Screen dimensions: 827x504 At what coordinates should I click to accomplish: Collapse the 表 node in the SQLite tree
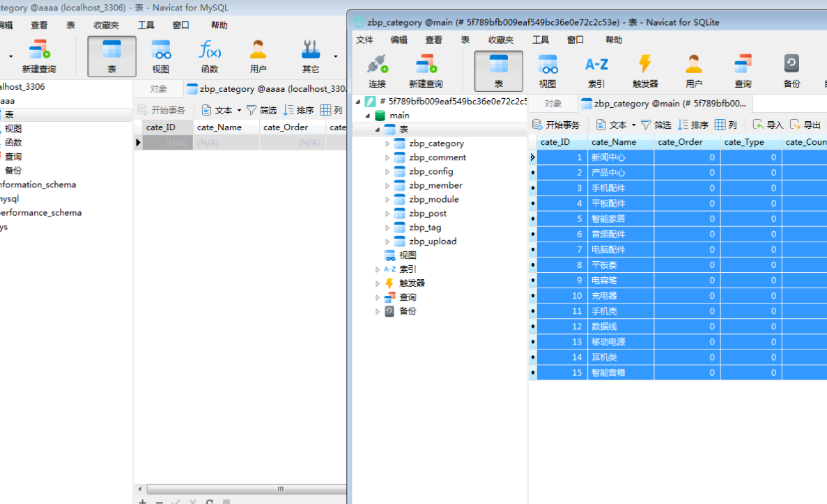(x=377, y=129)
